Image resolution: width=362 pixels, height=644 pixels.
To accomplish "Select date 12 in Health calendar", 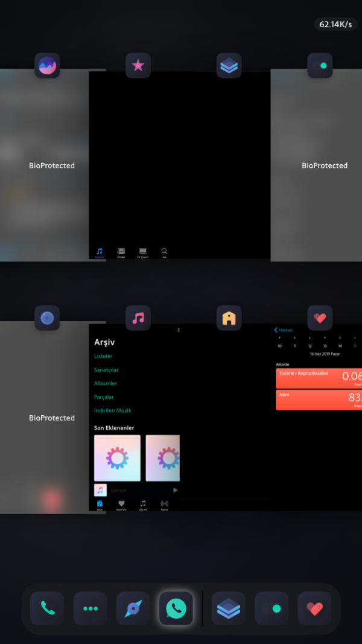I will tap(310, 346).
